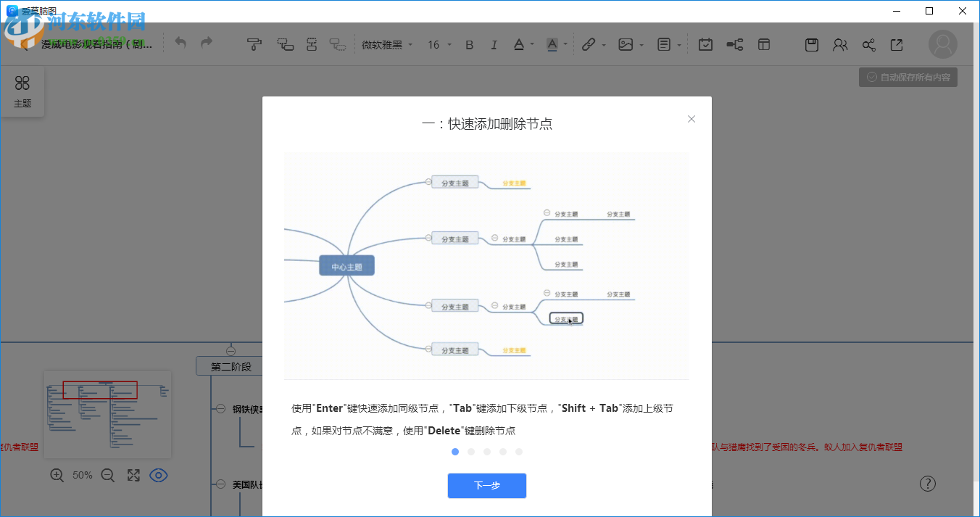The height and width of the screenshot is (517, 980).
Task: Open the outline/table view
Action: click(763, 44)
